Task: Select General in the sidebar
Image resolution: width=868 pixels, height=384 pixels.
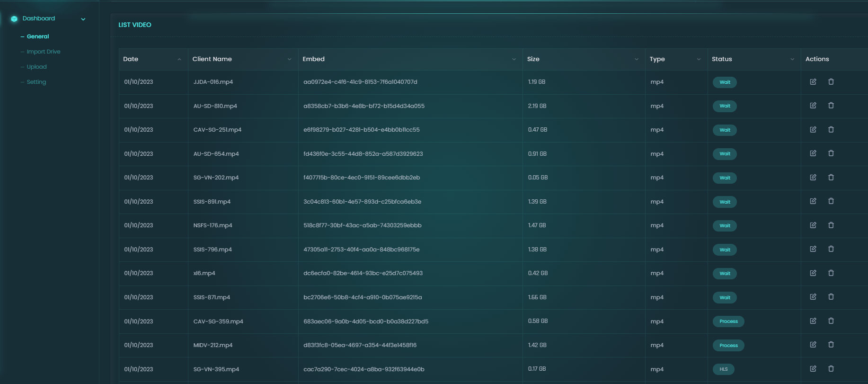Action: [38, 36]
